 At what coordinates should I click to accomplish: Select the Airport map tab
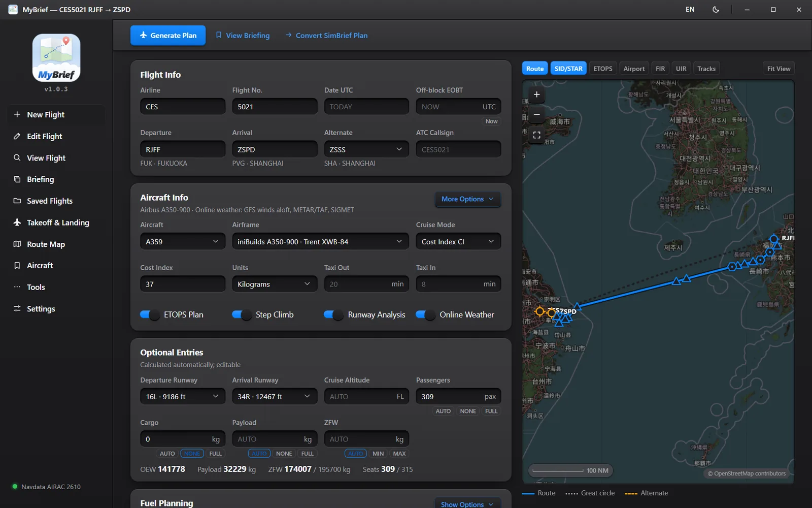pos(634,69)
